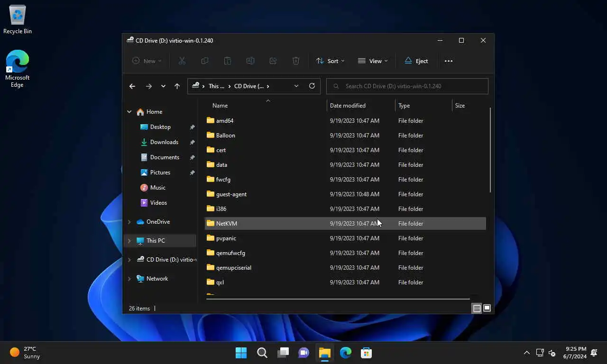Image resolution: width=607 pixels, height=364 pixels.
Task: Click the Rename icon in toolbar
Action: click(250, 61)
